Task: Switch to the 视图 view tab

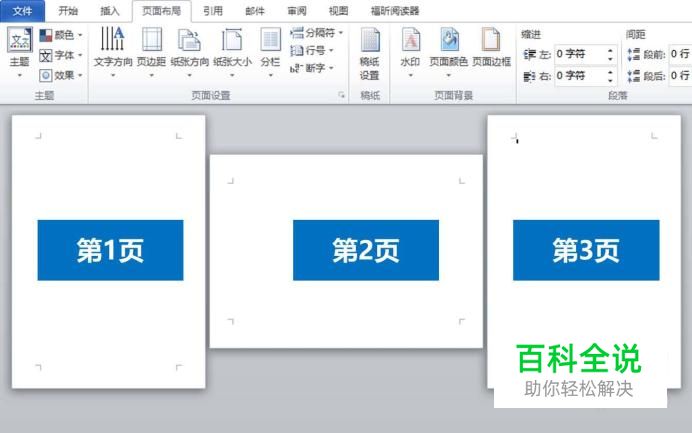Action: coord(338,11)
